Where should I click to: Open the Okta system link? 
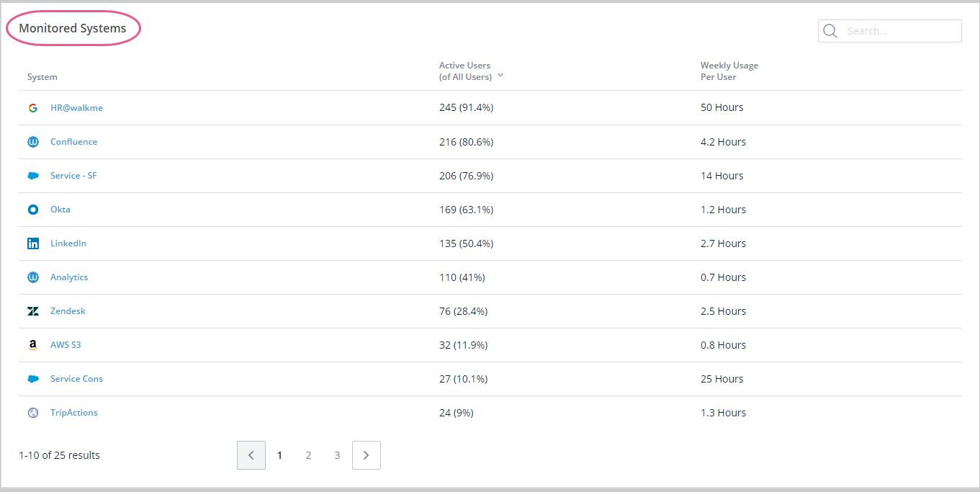[x=60, y=210]
